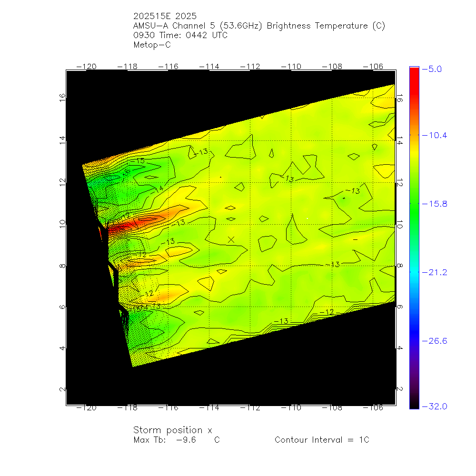Click the "Metop-C" satellite label

(x=152, y=45)
